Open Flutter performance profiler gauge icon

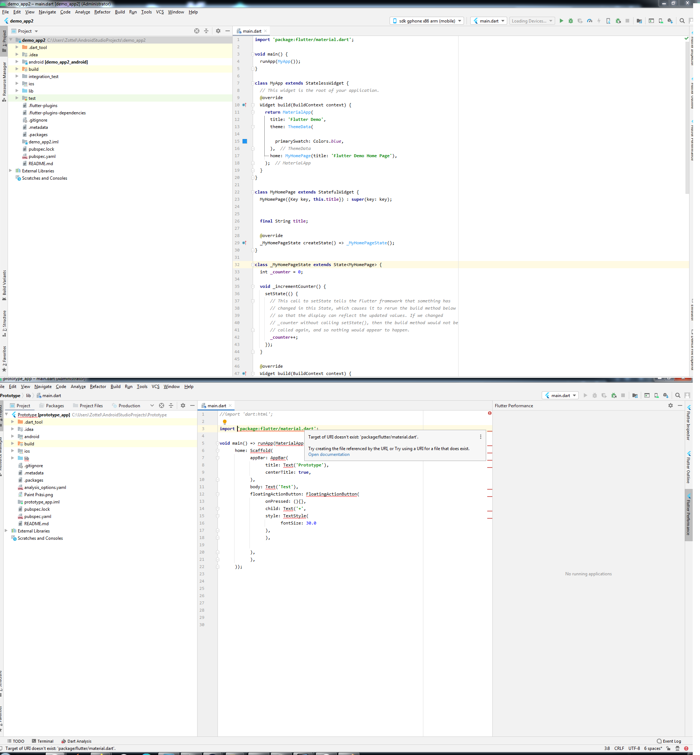[x=589, y=21]
